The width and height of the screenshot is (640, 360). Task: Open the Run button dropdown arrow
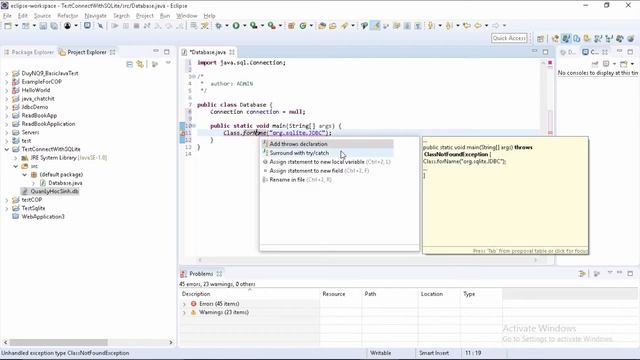click(x=244, y=26)
